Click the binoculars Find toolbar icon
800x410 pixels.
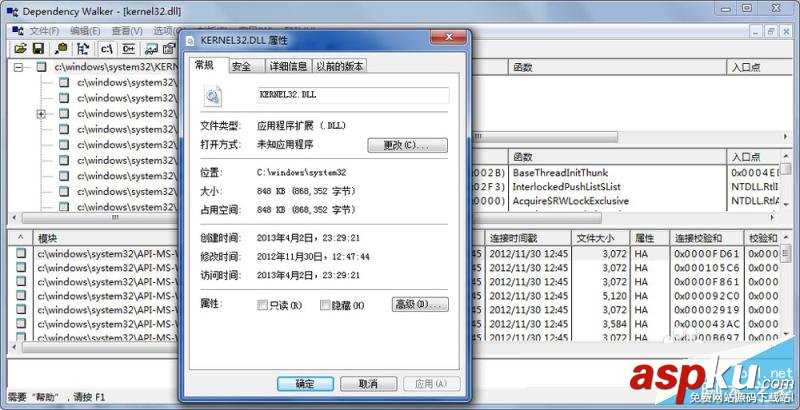coord(61,49)
